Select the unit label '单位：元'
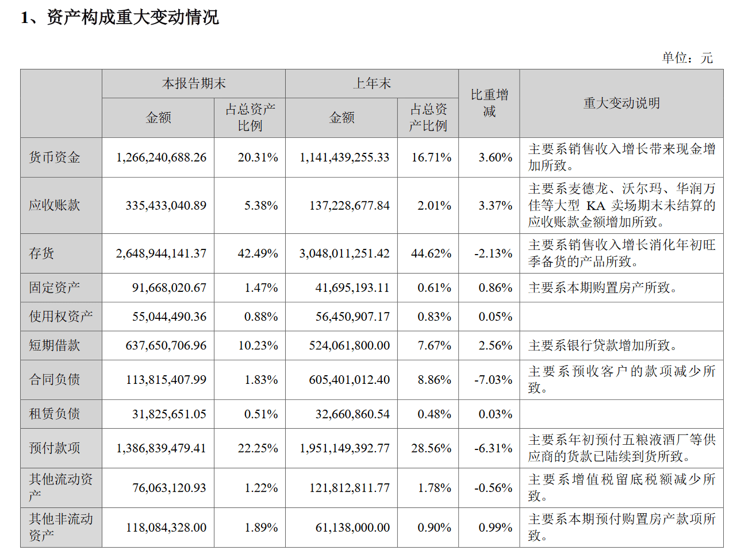This screenshot has width=756, height=558. tap(687, 57)
